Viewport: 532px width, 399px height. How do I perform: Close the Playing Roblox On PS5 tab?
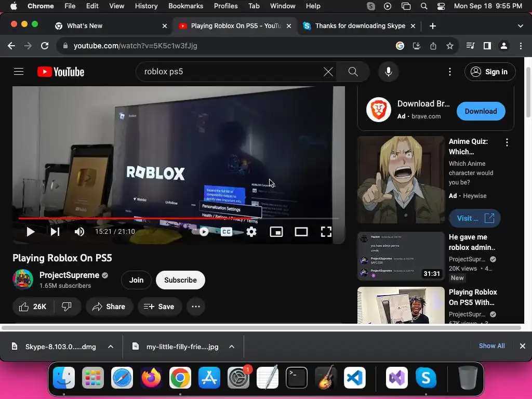(289, 26)
